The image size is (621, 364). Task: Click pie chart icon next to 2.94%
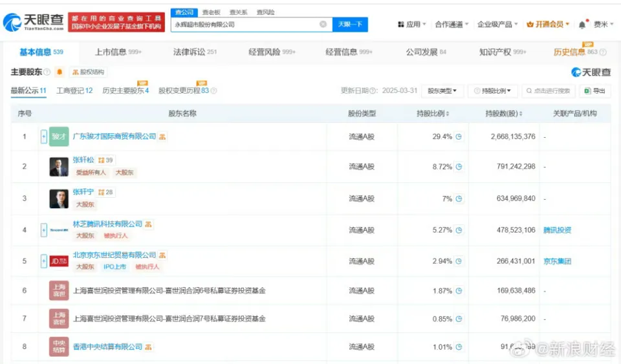click(459, 261)
